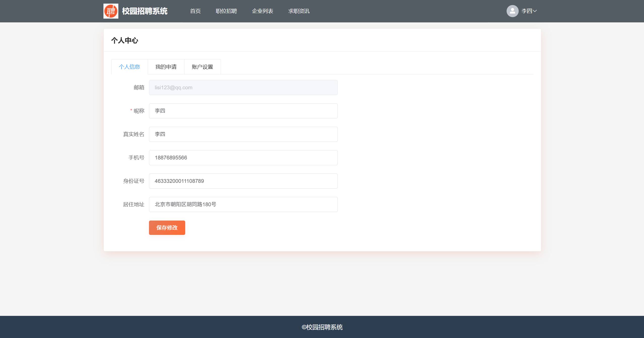Click the red 聘 logo icon

(x=111, y=11)
